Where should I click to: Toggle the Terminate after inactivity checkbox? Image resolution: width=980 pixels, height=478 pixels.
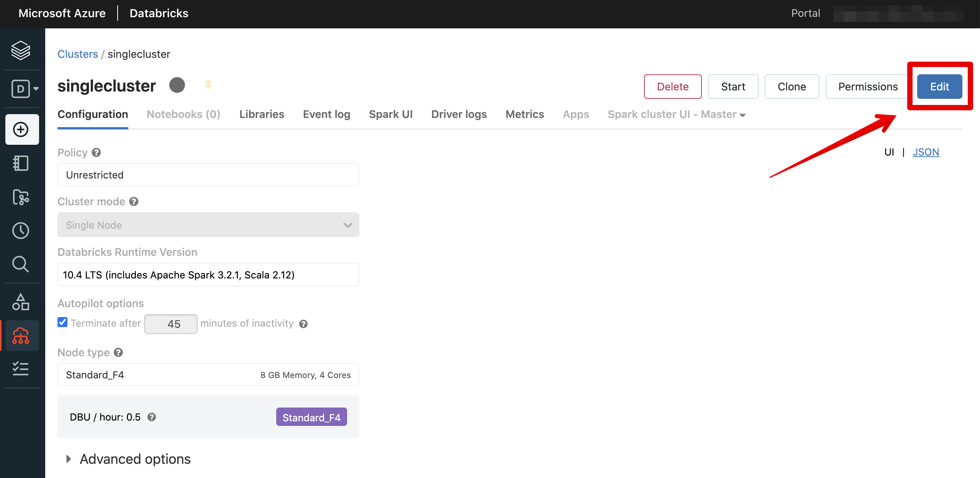62,322
